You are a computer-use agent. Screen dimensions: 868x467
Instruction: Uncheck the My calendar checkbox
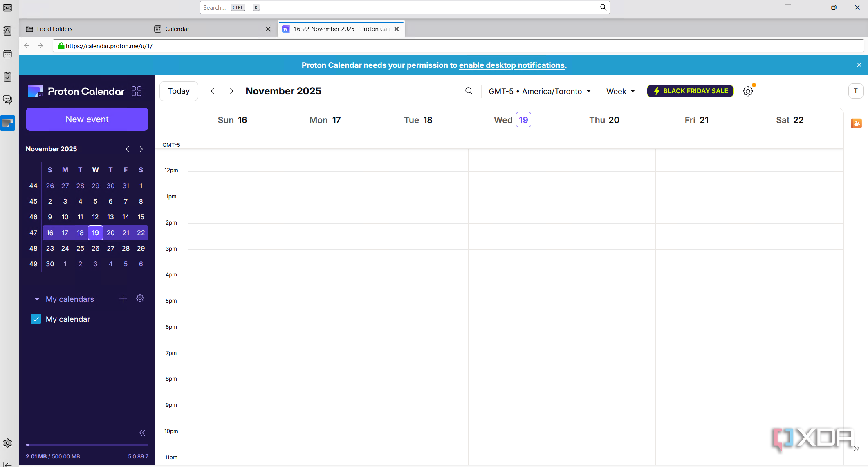(x=36, y=319)
